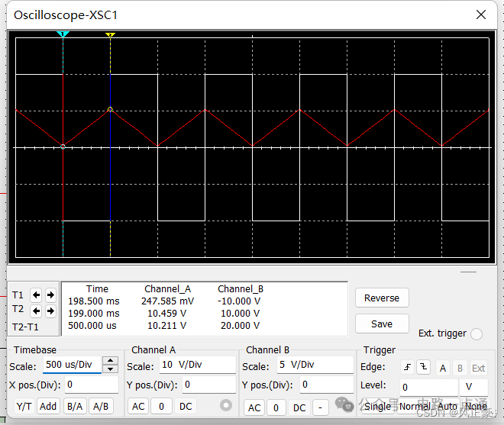Select falling edge trigger icon
Image resolution: width=504 pixels, height=425 pixels.
pyautogui.click(x=423, y=367)
